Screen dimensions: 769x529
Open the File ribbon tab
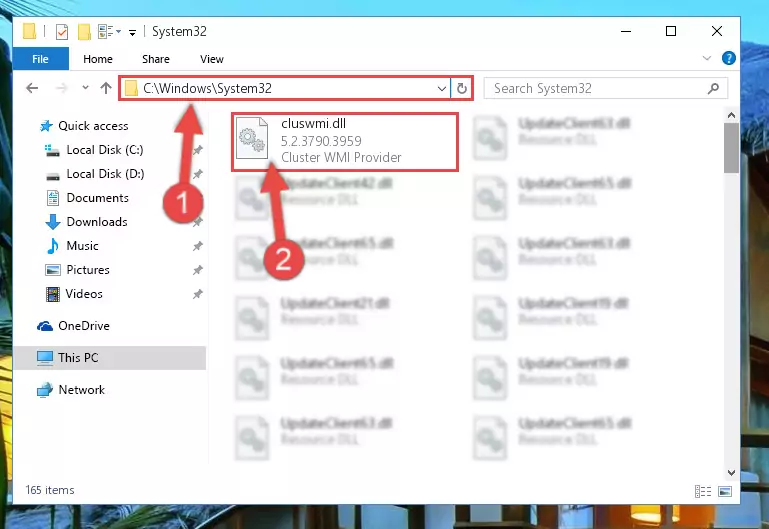tap(40, 59)
